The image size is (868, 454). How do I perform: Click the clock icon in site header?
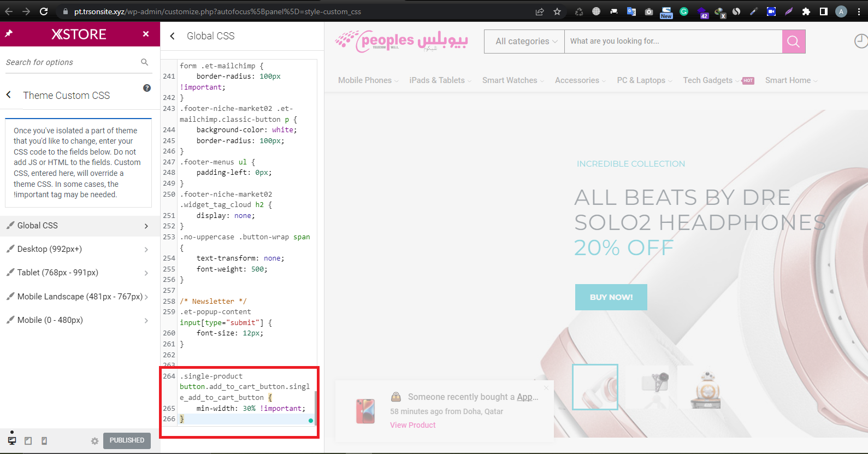[861, 41]
